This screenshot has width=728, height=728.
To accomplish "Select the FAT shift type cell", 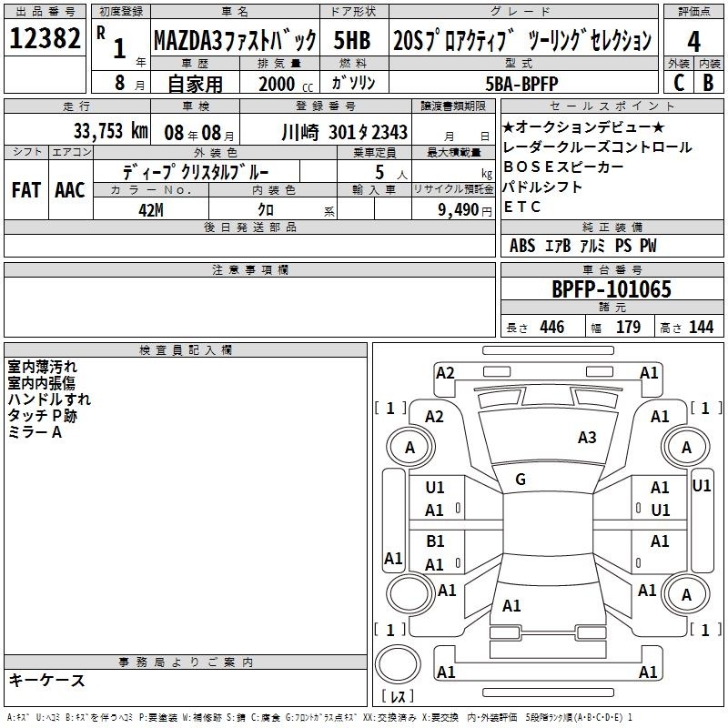I will 25,189.
